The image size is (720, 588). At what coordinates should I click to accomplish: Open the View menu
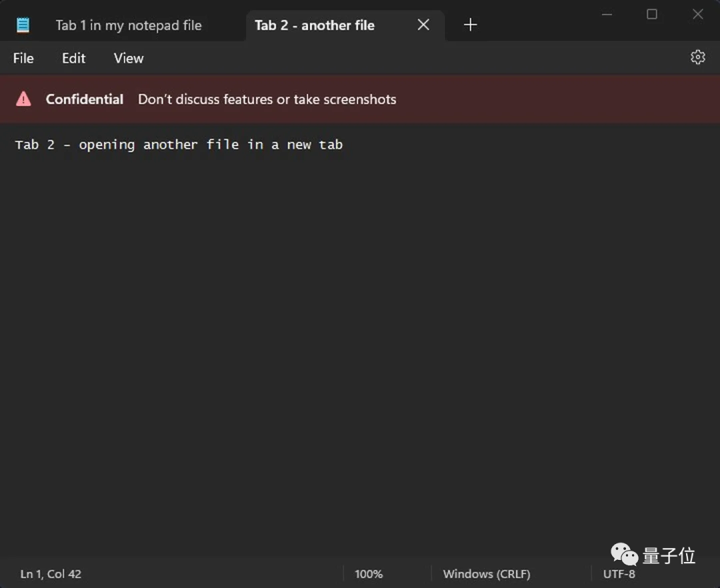(x=129, y=58)
